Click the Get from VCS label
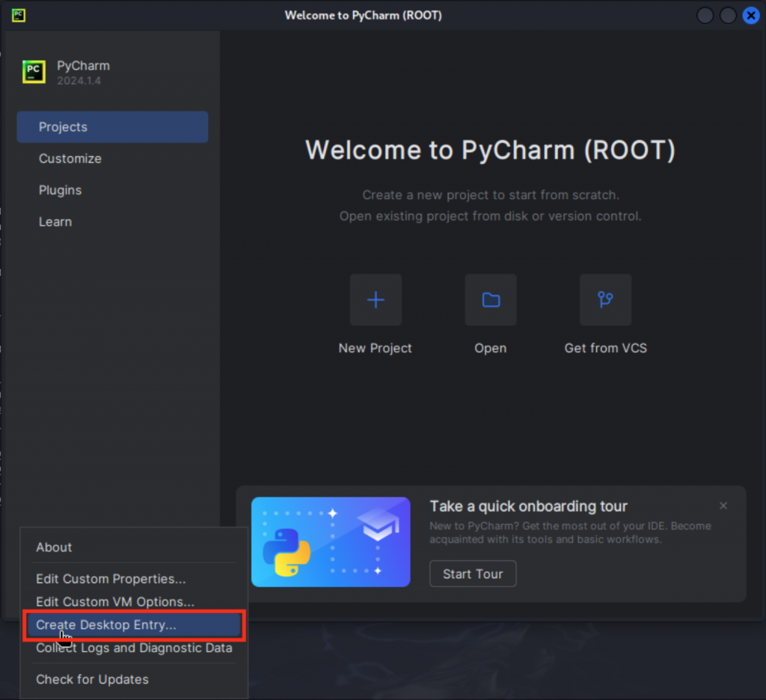The height and width of the screenshot is (700, 766). click(606, 349)
